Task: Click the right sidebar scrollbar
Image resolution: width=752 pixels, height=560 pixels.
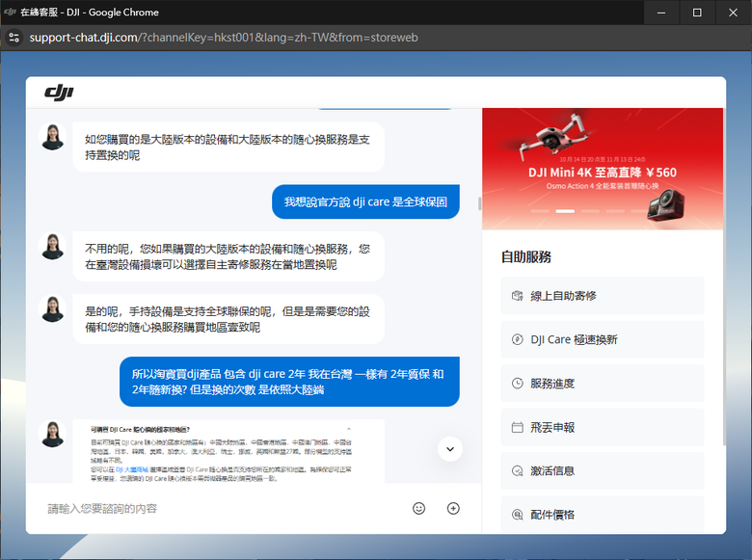Action: (x=724, y=277)
